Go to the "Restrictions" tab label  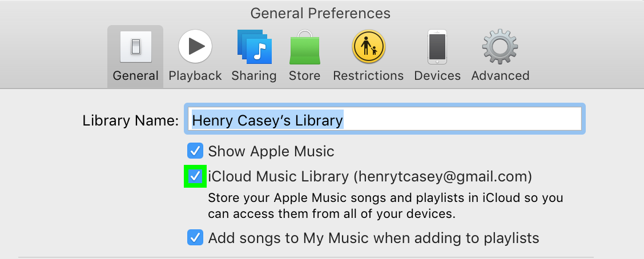(368, 76)
